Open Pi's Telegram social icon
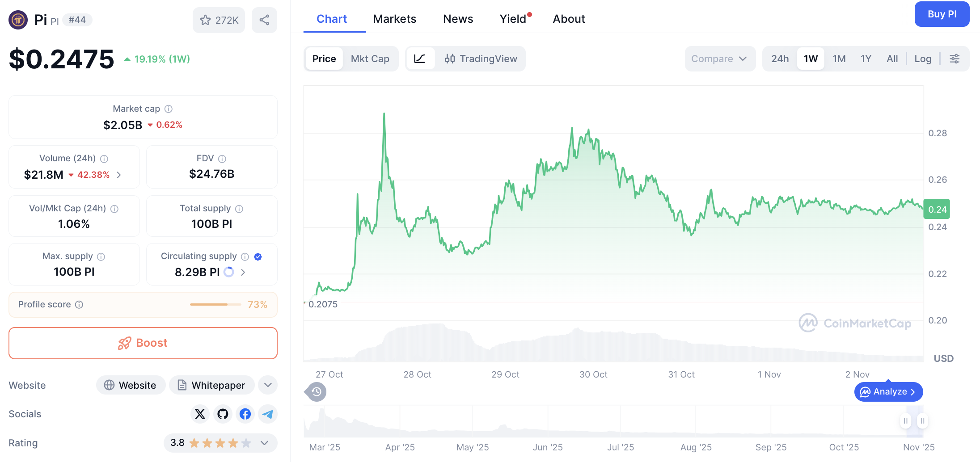The height and width of the screenshot is (462, 980). click(267, 414)
